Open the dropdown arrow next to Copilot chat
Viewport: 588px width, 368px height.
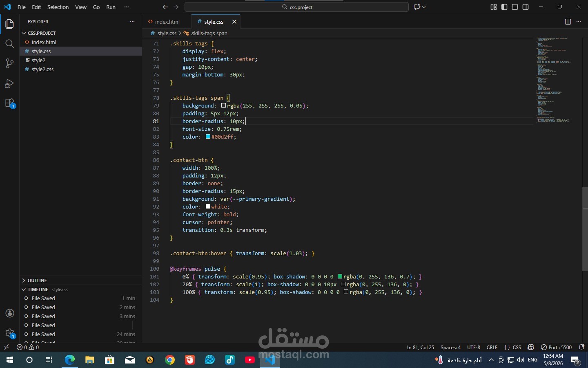pos(424,7)
